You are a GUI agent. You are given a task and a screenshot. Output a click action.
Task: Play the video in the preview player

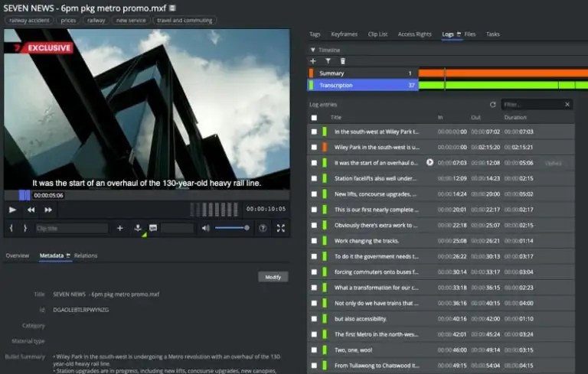pyautogui.click(x=12, y=210)
